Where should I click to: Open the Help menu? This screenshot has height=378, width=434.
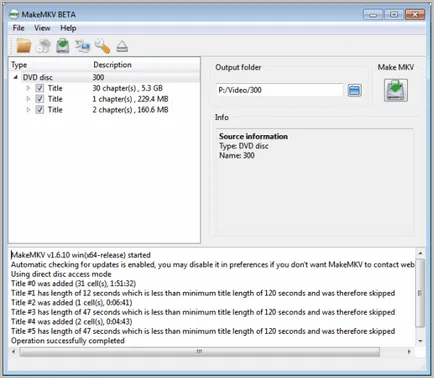point(68,28)
